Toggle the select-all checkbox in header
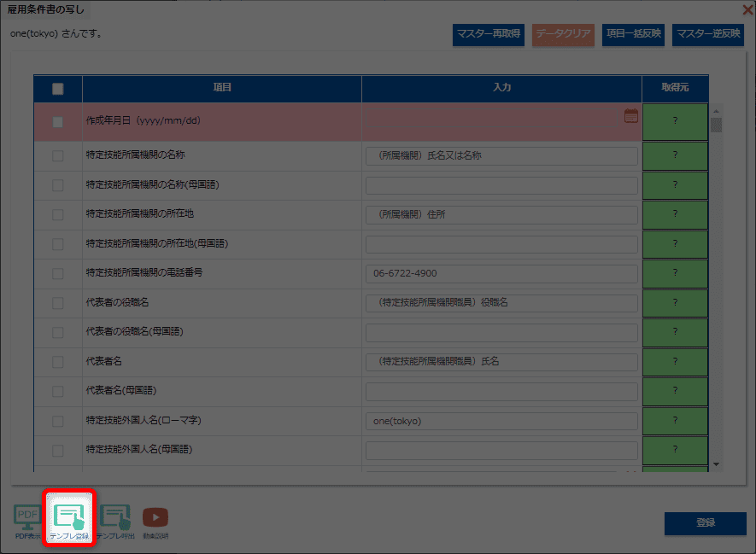The width and height of the screenshot is (756, 554). pos(58,89)
